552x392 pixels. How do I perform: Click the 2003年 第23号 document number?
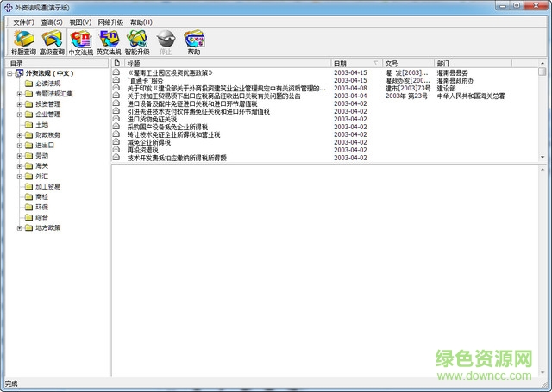(x=406, y=96)
